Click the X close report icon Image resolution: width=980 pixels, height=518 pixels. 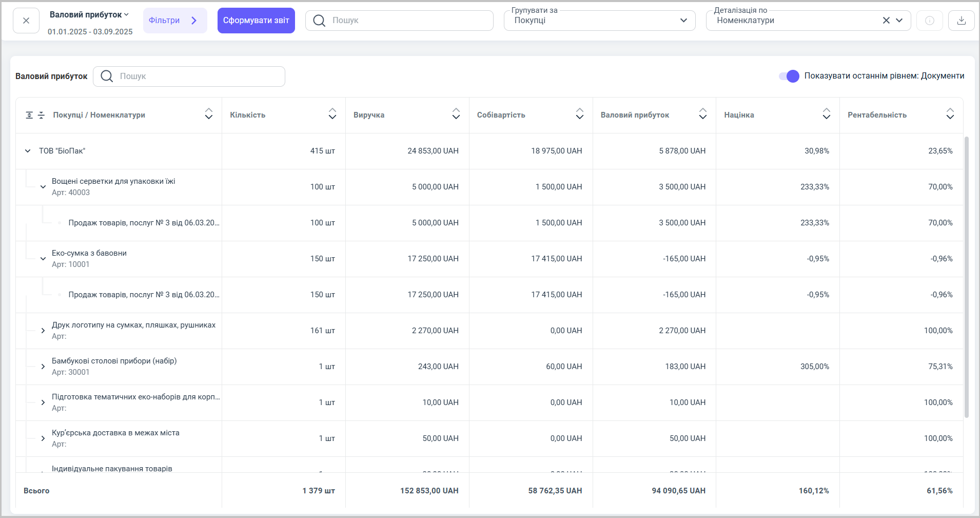tap(26, 21)
